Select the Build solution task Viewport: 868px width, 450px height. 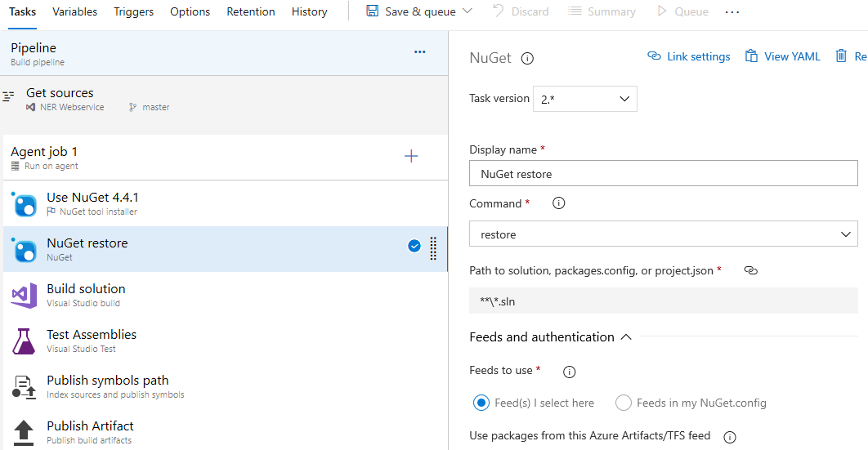click(86, 295)
